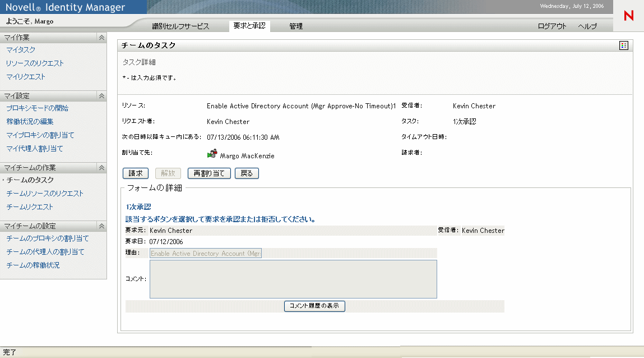Open 稼働状況の編集 link
This screenshot has width=644, height=358.
(x=30, y=122)
